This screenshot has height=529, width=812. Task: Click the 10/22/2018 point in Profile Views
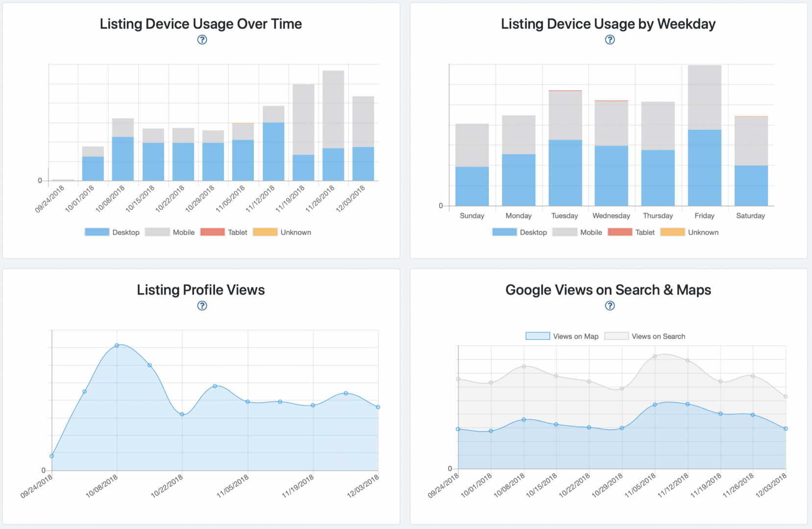(x=182, y=414)
